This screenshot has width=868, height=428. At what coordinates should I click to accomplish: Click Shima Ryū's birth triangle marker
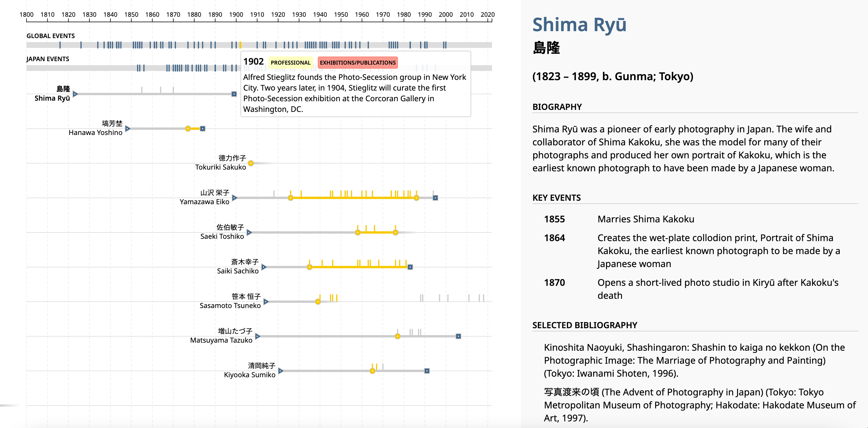point(75,94)
